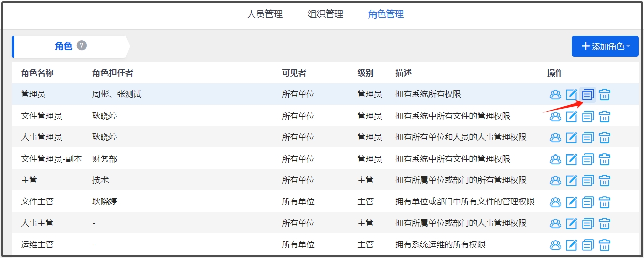This screenshot has height=258, width=644.
Task: Delete the 文件管理员-副本 role via trash icon
Action: (604, 159)
